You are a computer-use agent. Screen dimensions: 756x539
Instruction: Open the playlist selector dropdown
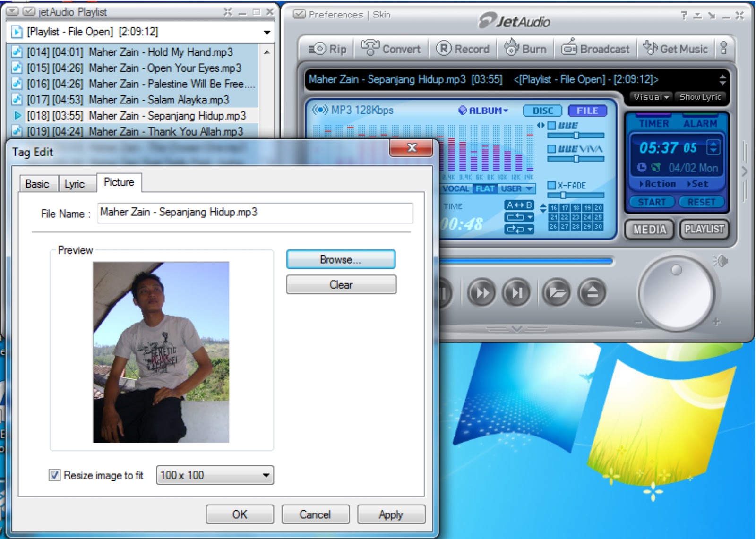[x=267, y=32]
